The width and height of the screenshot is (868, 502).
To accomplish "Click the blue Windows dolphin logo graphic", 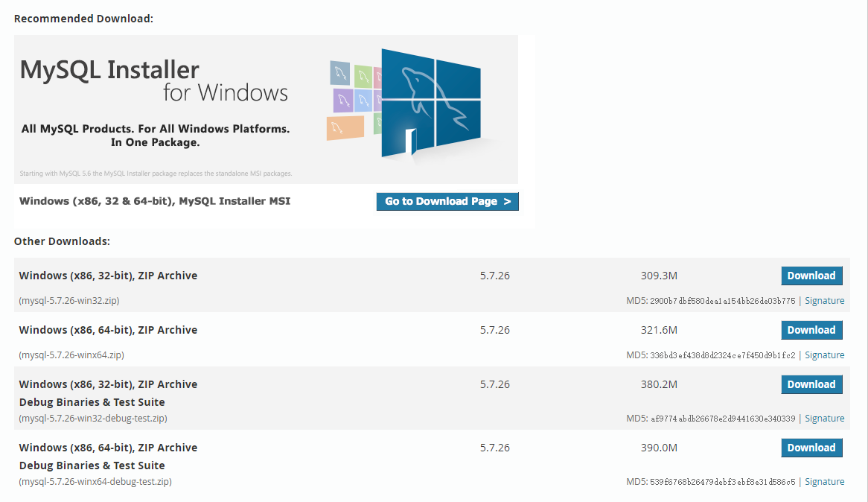I will tap(431, 104).
